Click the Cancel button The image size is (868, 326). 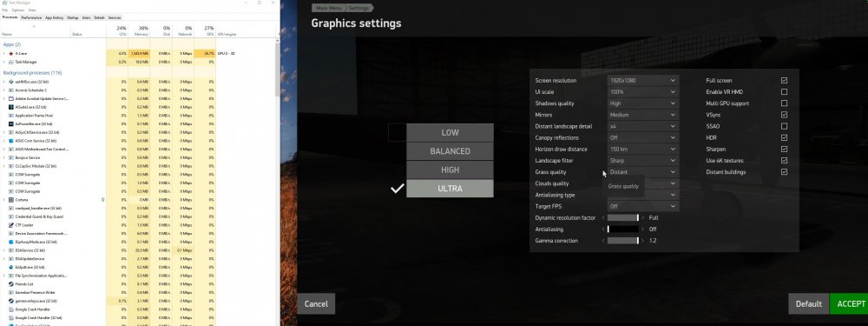click(316, 303)
